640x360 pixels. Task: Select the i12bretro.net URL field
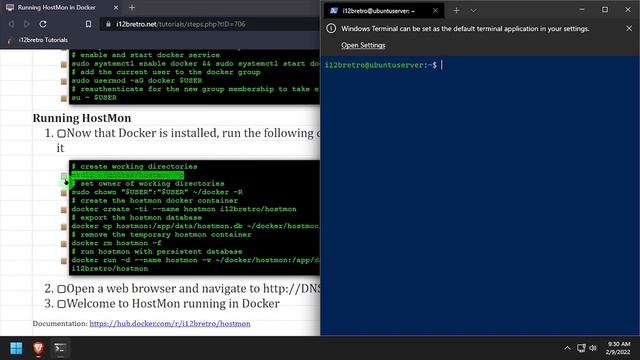point(210,24)
